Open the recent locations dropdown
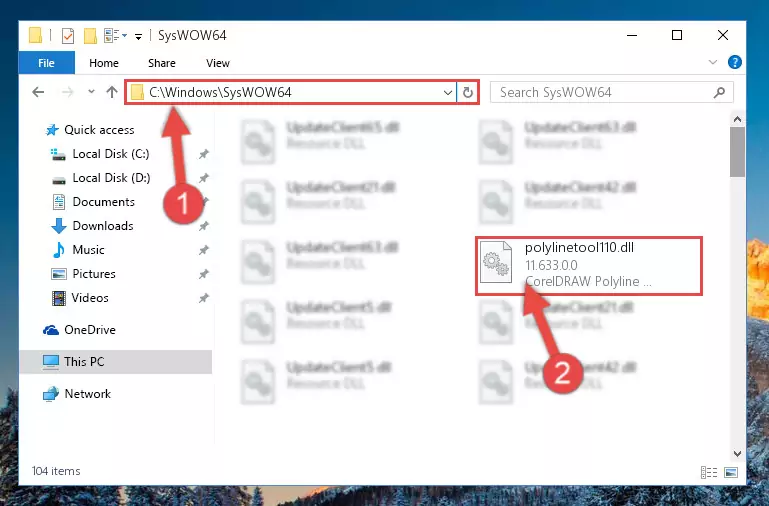This screenshot has width=769, height=506. pos(91,91)
